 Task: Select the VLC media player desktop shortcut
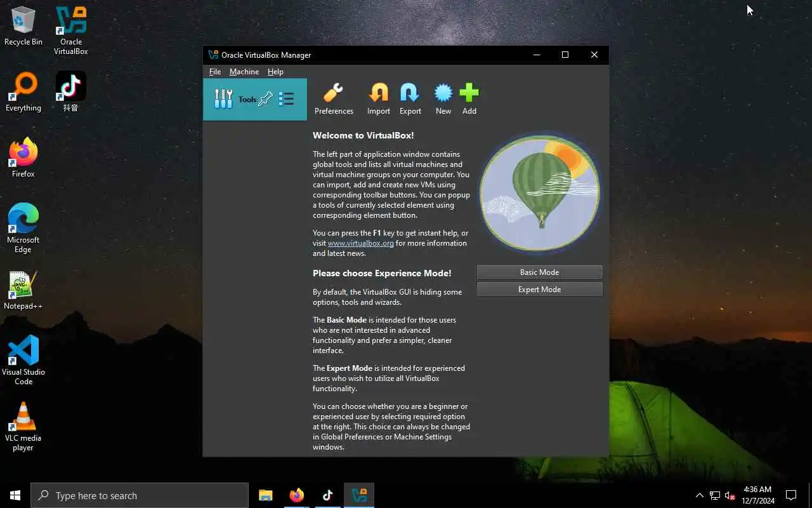point(23,427)
